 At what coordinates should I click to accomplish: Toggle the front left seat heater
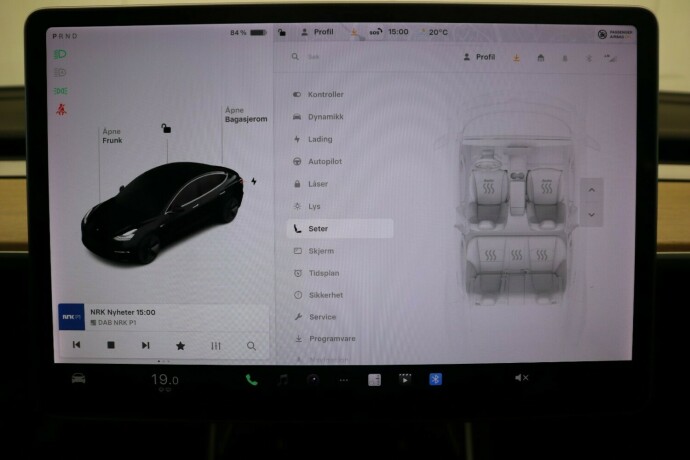click(x=489, y=188)
